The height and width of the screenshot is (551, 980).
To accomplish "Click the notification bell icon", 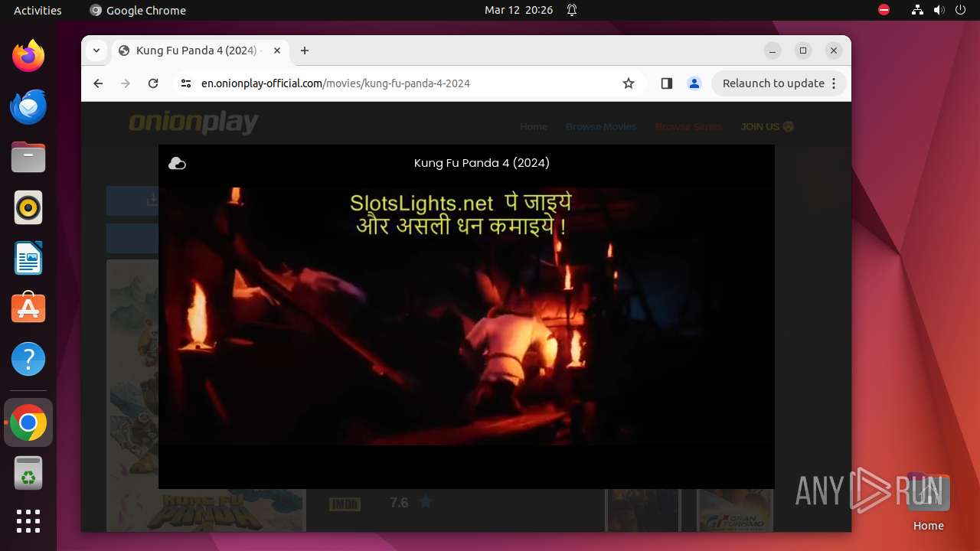I will [572, 10].
